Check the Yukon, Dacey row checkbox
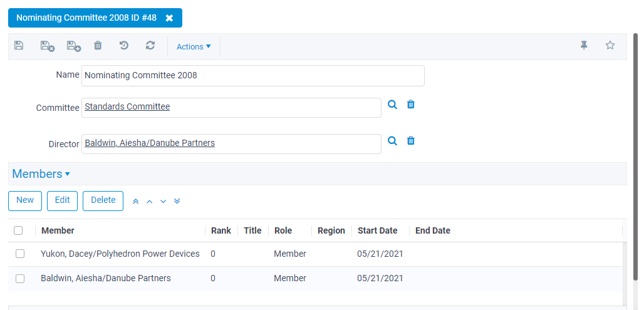644x310 pixels. click(20, 254)
